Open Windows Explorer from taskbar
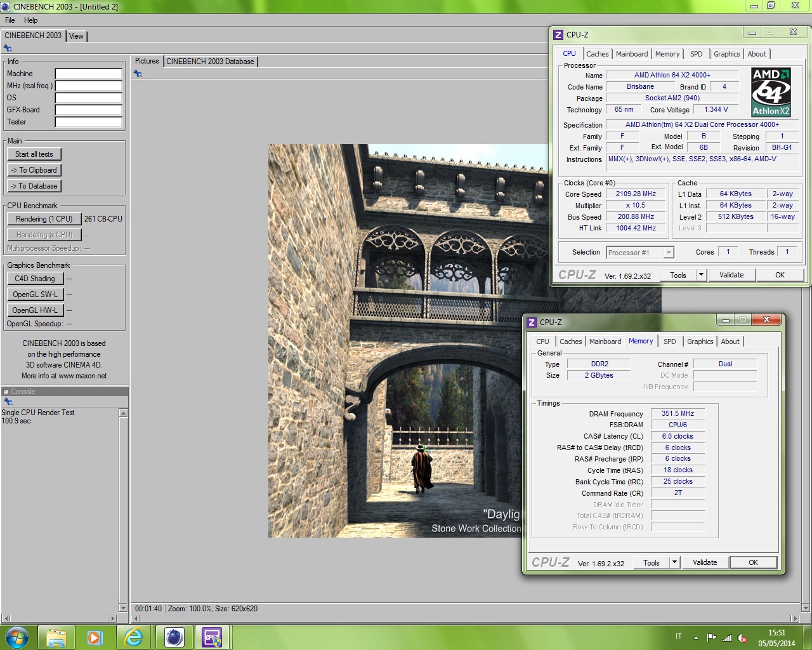This screenshot has width=812, height=650. tap(56, 637)
